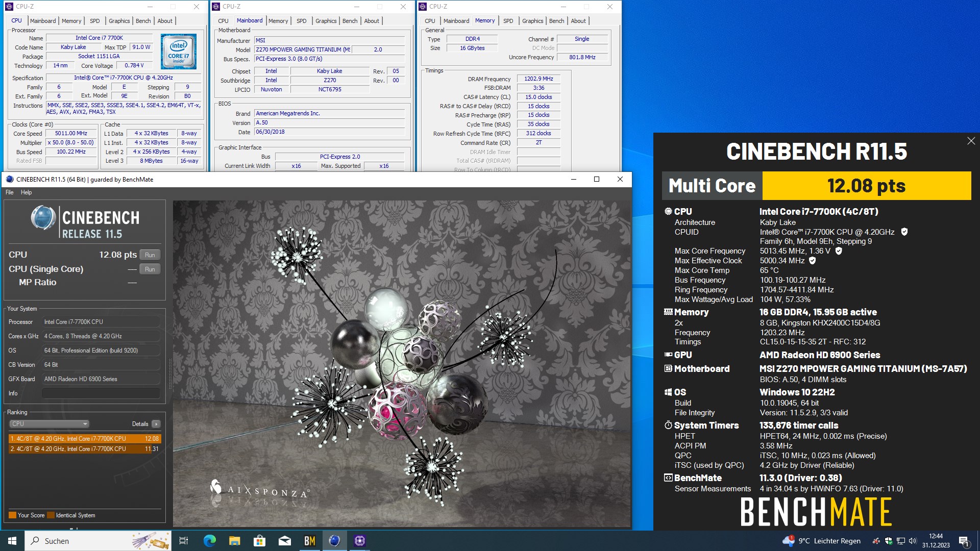The image size is (980, 551).
Task: Click the Cinebench window title icon
Action: click(x=10, y=179)
